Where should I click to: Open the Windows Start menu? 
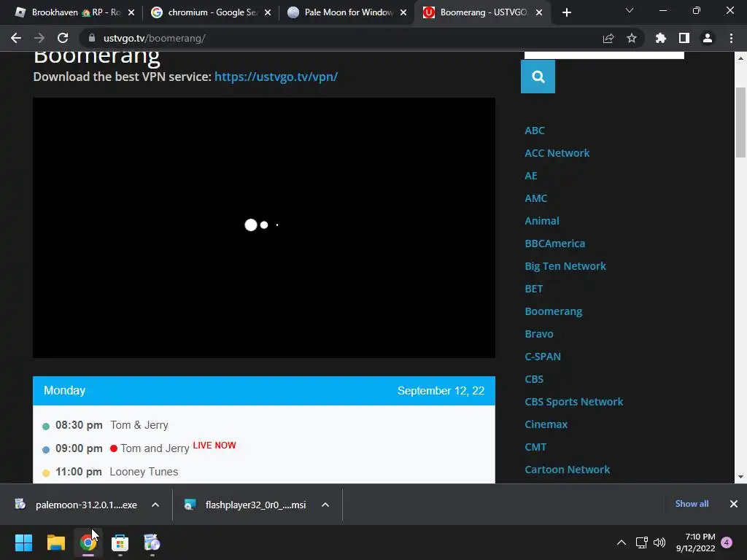point(23,542)
